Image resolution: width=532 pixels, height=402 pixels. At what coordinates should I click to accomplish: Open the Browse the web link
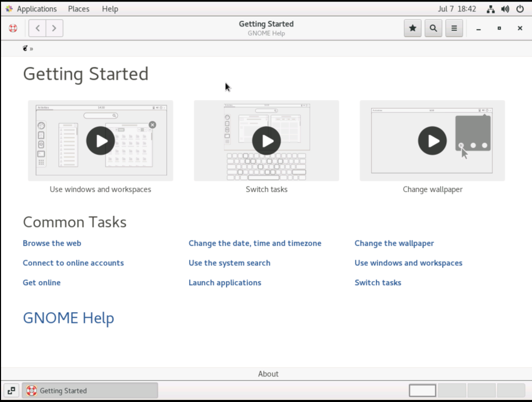point(52,243)
